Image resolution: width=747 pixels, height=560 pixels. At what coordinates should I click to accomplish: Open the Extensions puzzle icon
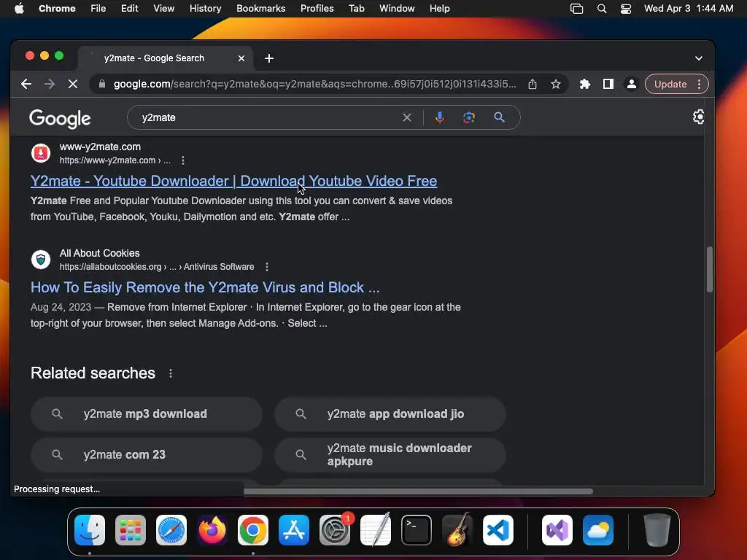[584, 85]
